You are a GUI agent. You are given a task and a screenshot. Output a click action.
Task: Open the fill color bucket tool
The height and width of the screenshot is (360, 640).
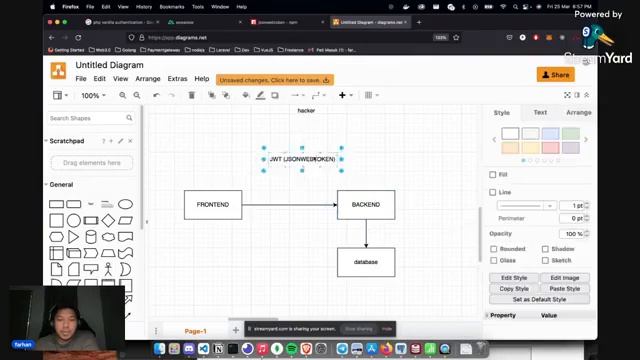click(x=246, y=95)
